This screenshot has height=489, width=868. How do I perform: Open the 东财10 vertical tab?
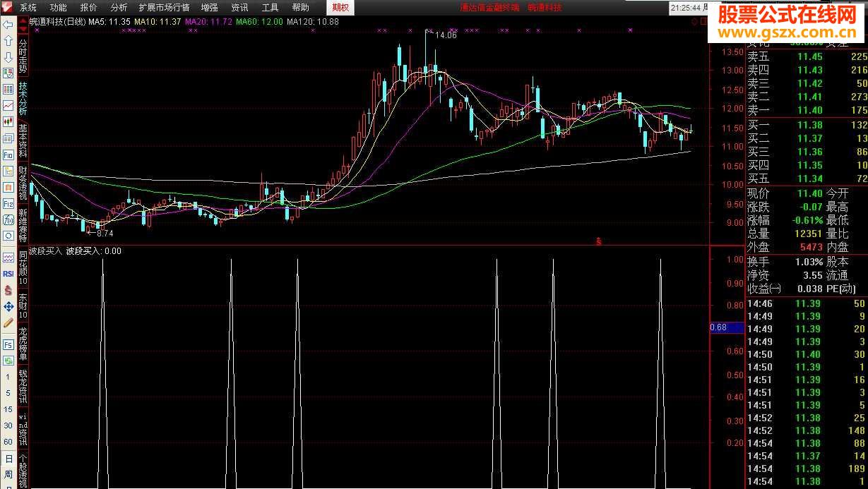23,306
